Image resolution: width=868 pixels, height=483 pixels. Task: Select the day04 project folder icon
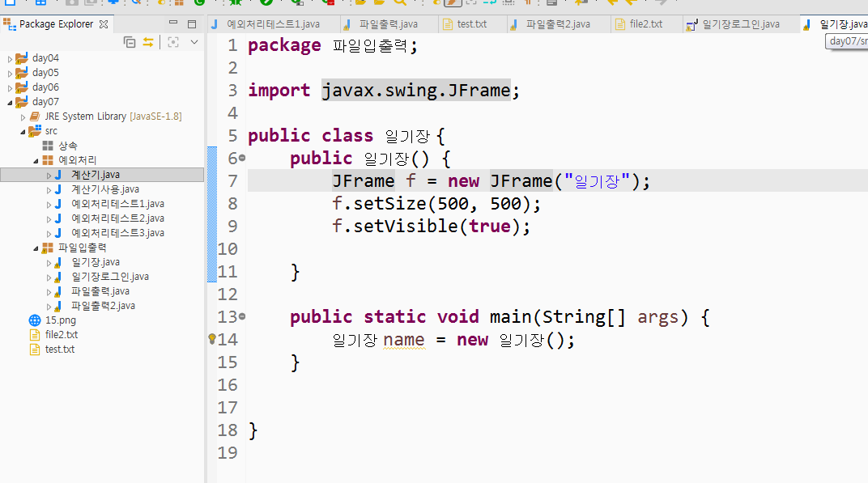point(22,58)
